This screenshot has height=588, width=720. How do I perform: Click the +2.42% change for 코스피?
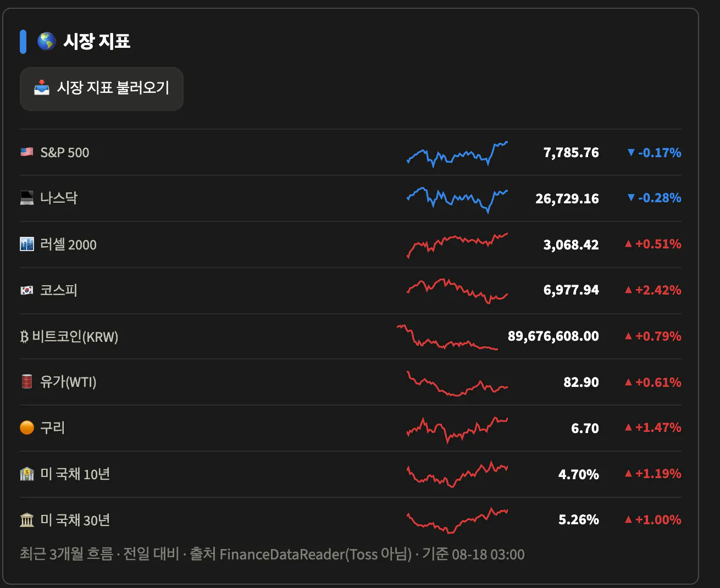click(x=653, y=290)
